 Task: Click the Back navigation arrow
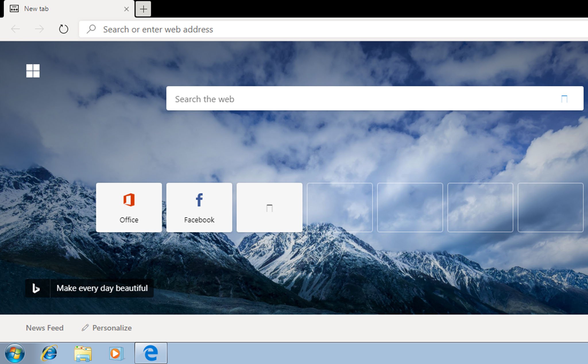coord(16,29)
